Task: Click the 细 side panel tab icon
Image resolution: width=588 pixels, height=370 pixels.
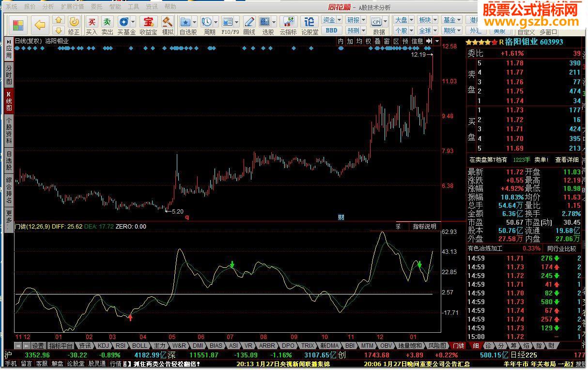Action: click(x=475, y=345)
